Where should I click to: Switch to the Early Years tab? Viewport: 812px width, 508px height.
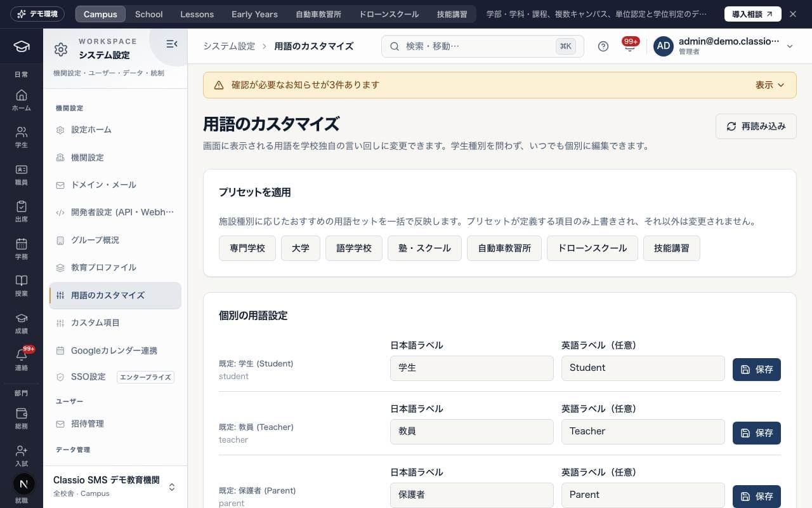(x=254, y=14)
